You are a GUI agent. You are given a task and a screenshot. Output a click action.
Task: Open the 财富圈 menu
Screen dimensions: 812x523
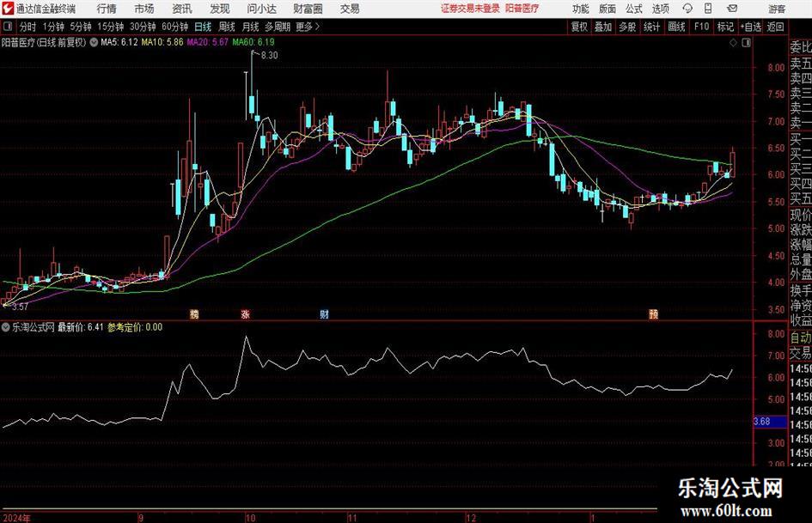[x=308, y=9]
